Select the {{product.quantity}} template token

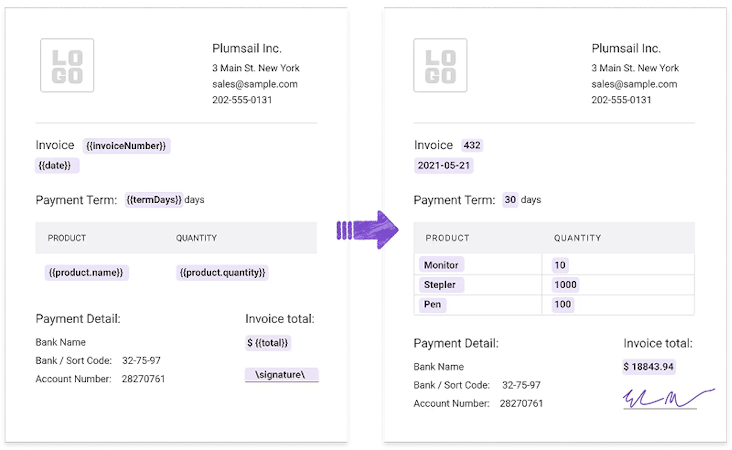pos(223,272)
